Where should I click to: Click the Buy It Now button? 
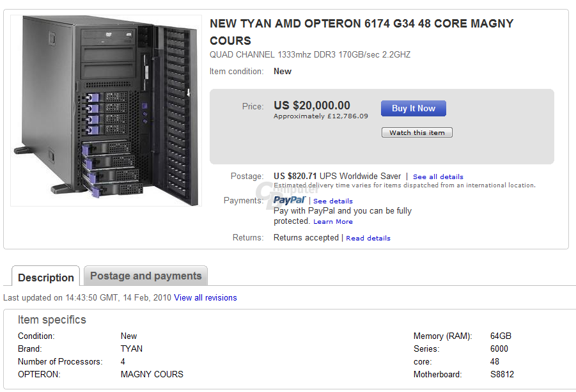pos(413,108)
